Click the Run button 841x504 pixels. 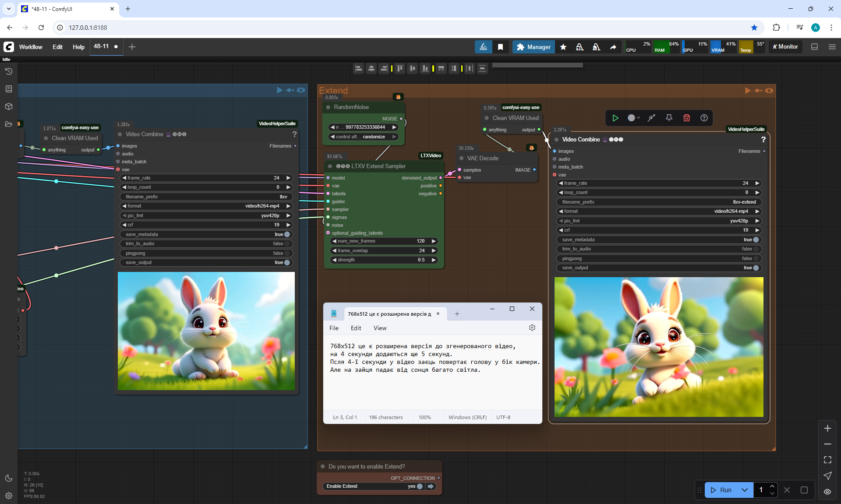[721, 490]
